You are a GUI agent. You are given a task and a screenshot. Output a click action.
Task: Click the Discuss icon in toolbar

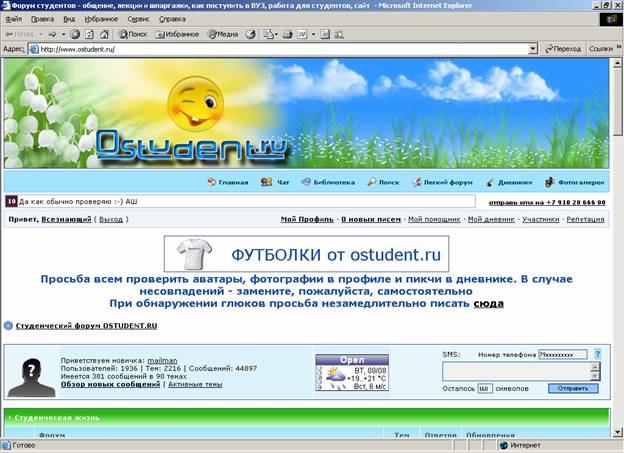coord(325,34)
